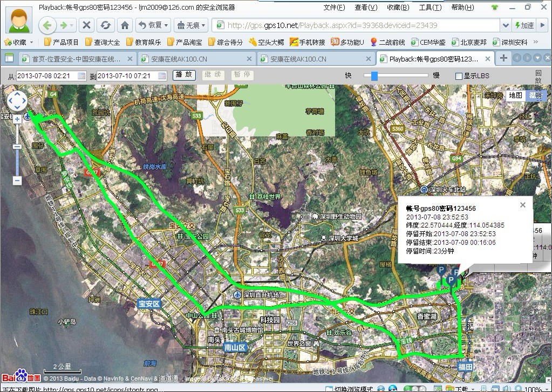Click the IE engine icon in status bar

[381, 389]
